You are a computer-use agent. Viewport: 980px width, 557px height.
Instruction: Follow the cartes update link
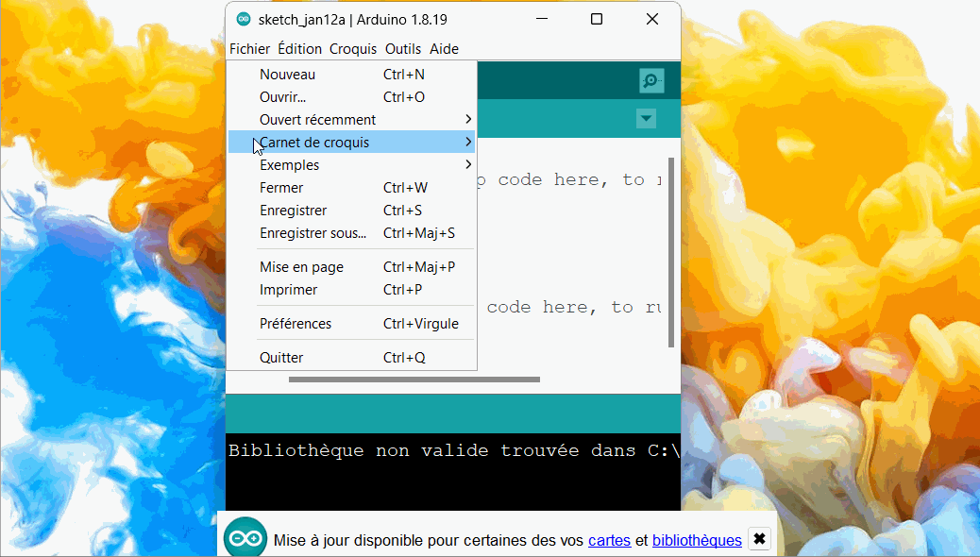(x=609, y=540)
